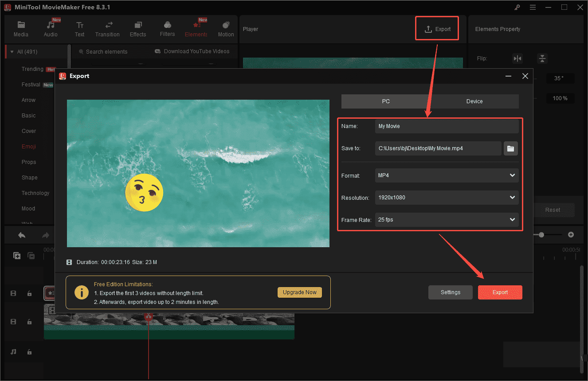Open the Frame Rate dropdown
The image size is (588, 381).
click(x=446, y=220)
